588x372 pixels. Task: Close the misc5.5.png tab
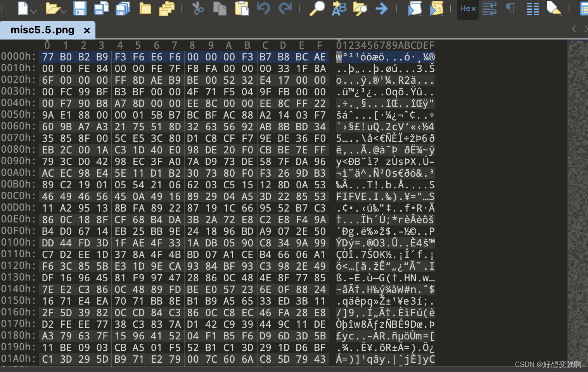point(87,30)
